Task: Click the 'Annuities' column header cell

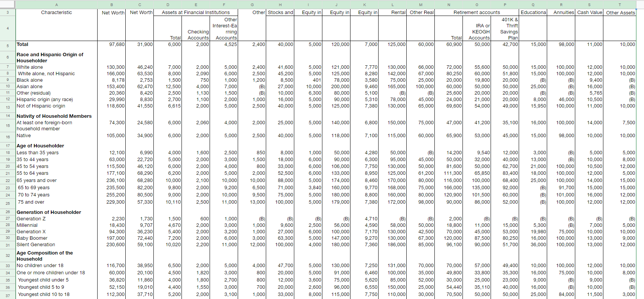Action: (x=561, y=13)
